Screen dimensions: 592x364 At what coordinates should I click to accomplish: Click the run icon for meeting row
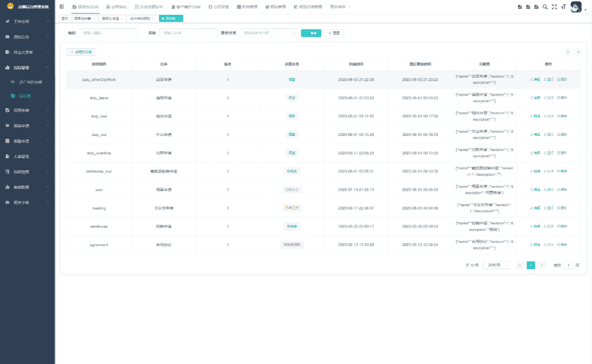coord(548,208)
